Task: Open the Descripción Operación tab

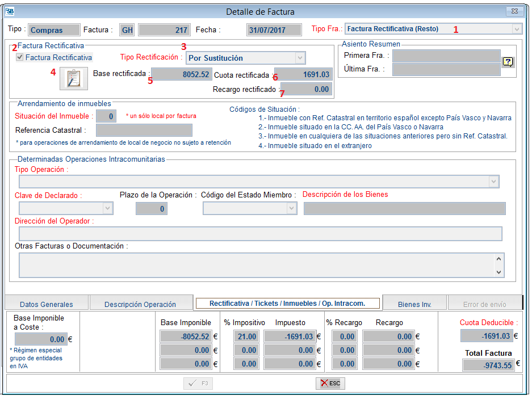Action: click(x=140, y=304)
